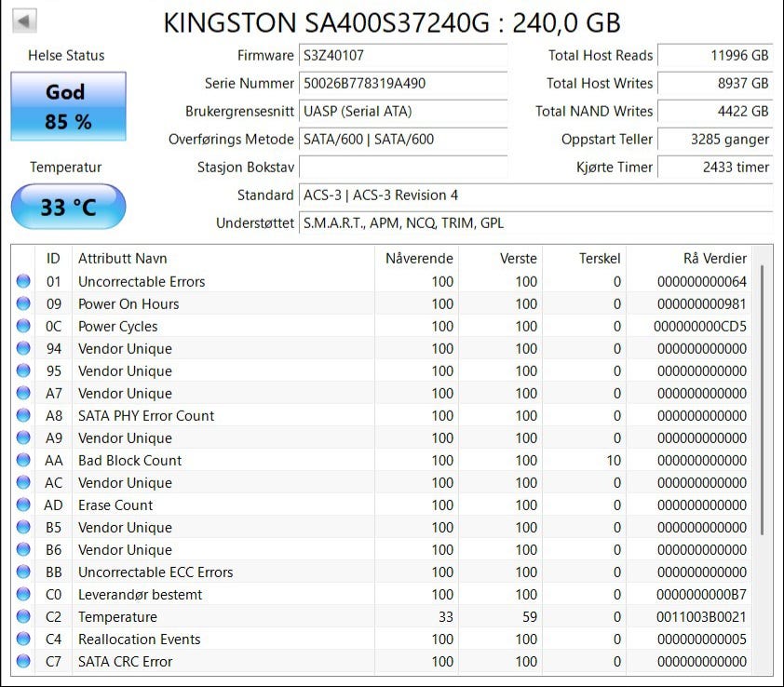Click the Overførings Metode field SATA/600
The width and height of the screenshot is (784, 687).
coord(403,139)
